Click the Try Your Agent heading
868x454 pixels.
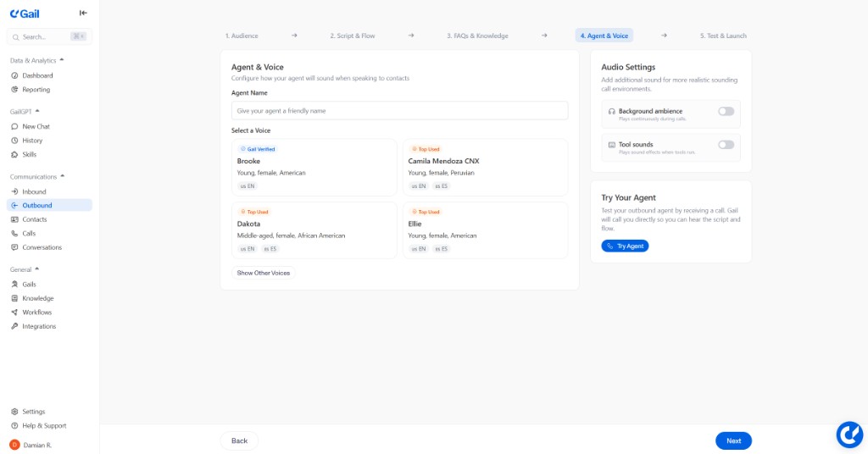coord(628,197)
